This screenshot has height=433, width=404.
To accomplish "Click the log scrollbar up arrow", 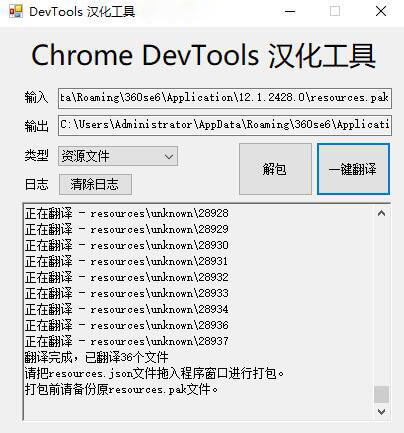I will pyautogui.click(x=381, y=213).
